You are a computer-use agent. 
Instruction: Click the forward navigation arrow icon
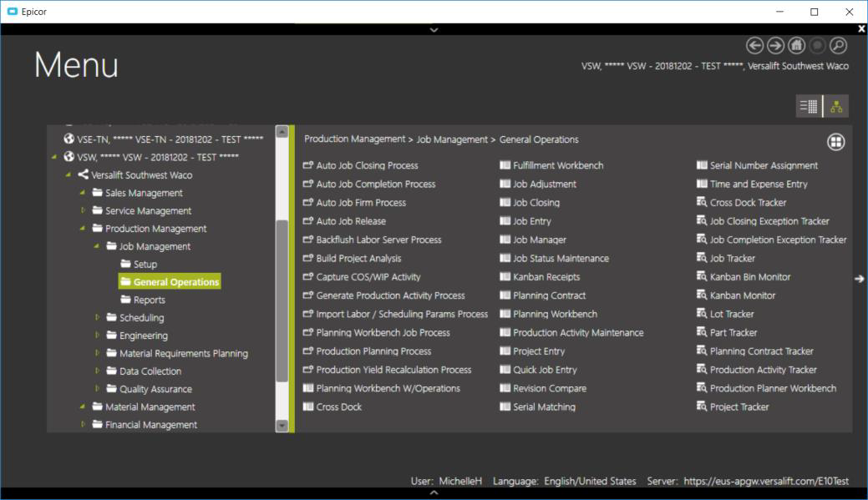tap(775, 45)
